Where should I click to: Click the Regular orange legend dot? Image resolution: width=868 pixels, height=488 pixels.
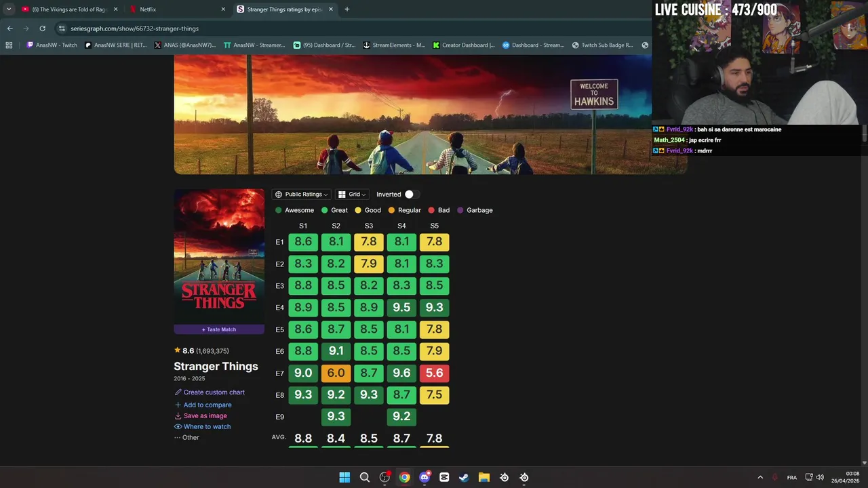[x=391, y=210]
